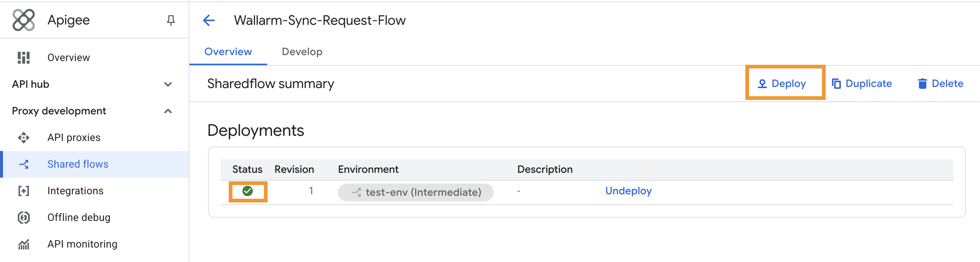Click the Overview dashboard icon in sidebar
This screenshot has width=980, height=262.
pyautogui.click(x=24, y=57)
